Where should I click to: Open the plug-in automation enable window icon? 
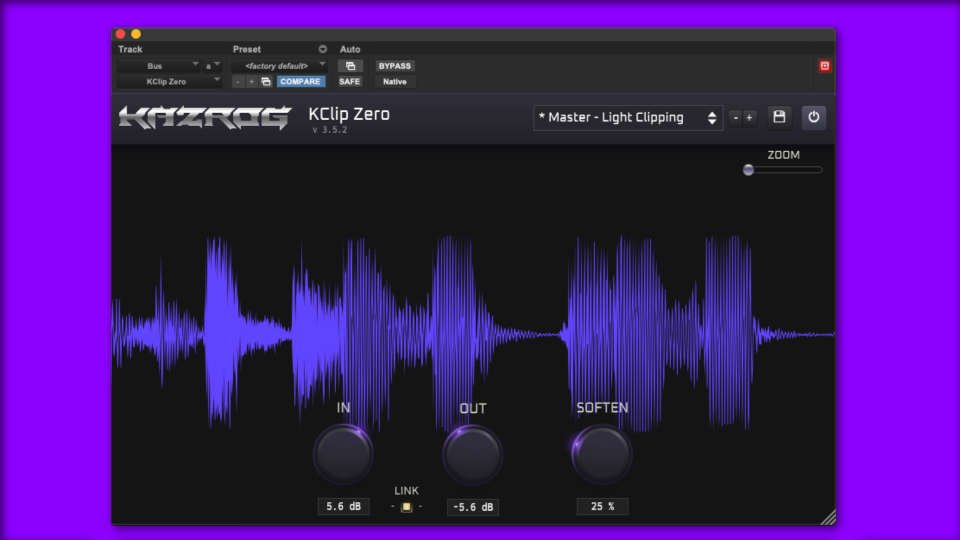pos(350,66)
